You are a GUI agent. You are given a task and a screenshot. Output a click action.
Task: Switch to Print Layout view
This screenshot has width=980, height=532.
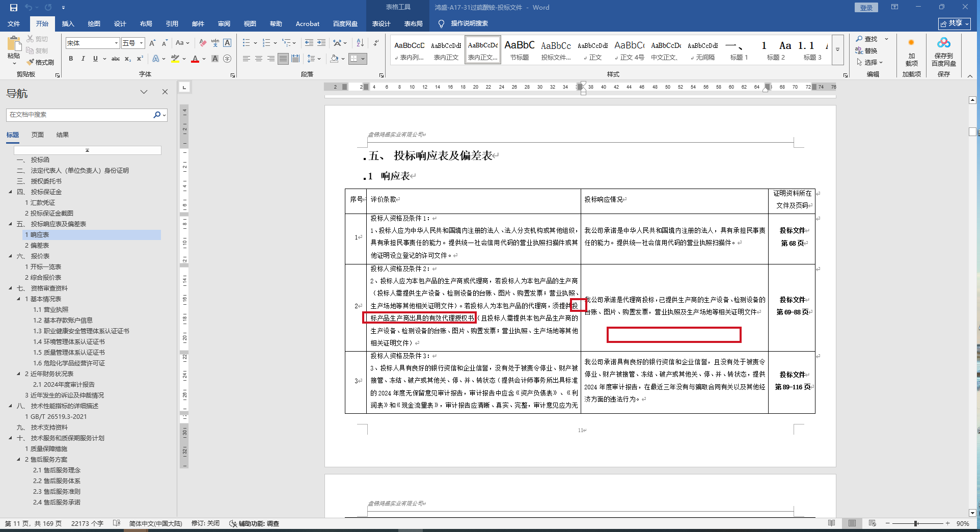tap(852, 523)
